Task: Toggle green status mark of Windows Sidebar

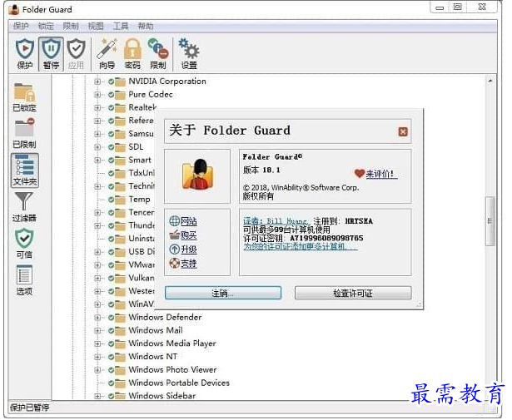Action: coord(111,396)
